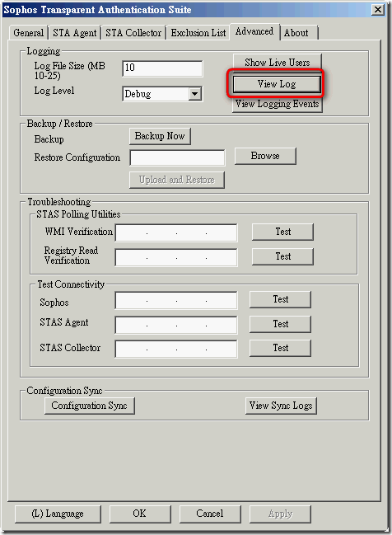Click the Apply button
The height and width of the screenshot is (535, 392).
tap(280, 514)
